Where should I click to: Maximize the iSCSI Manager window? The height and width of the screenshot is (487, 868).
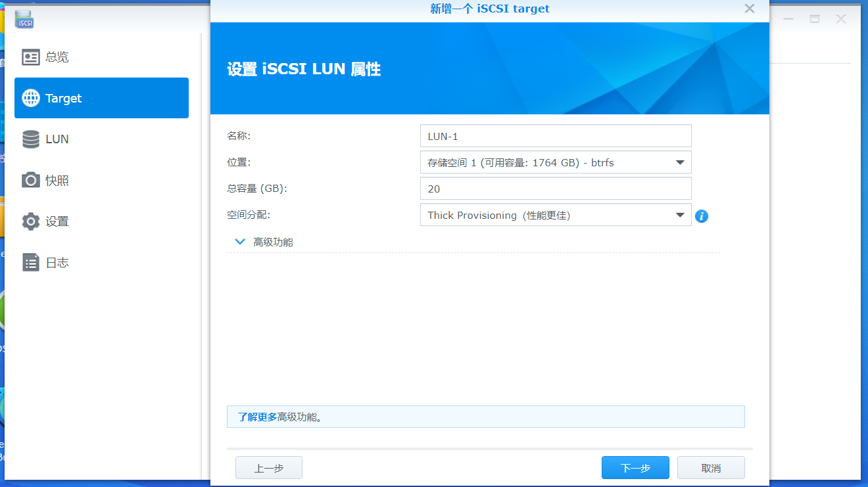[815, 19]
